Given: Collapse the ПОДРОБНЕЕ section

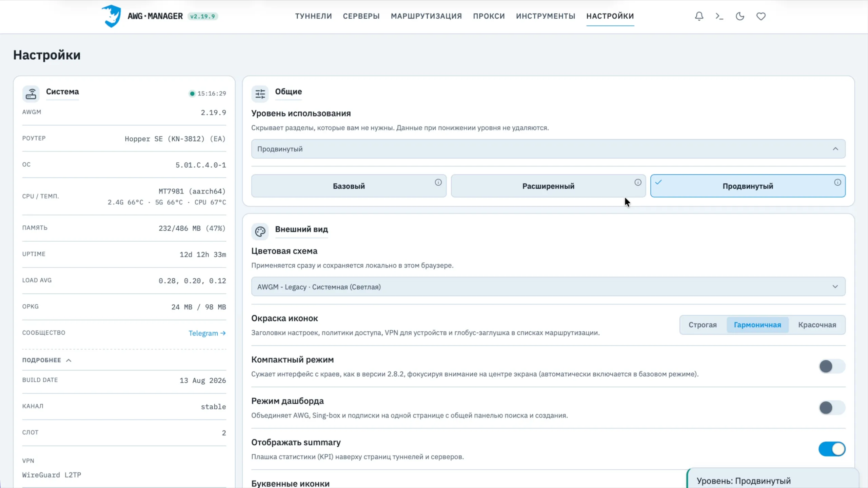Looking at the screenshot, I should [x=47, y=360].
